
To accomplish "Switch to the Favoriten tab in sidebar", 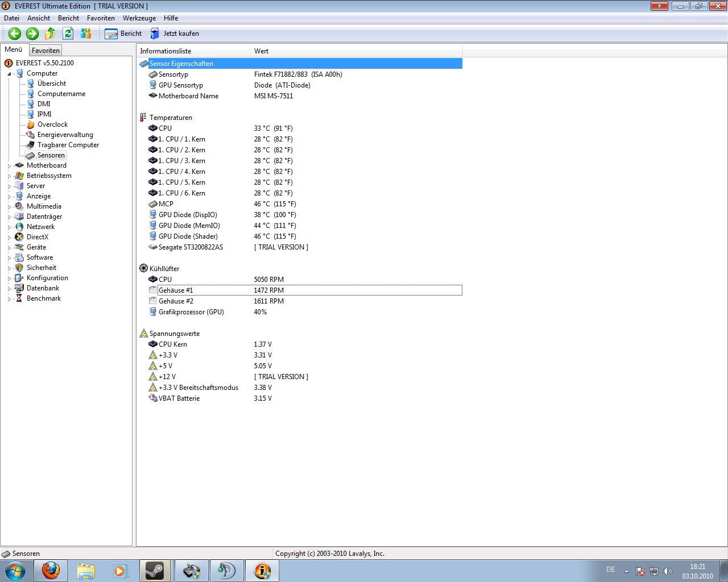I will point(45,51).
